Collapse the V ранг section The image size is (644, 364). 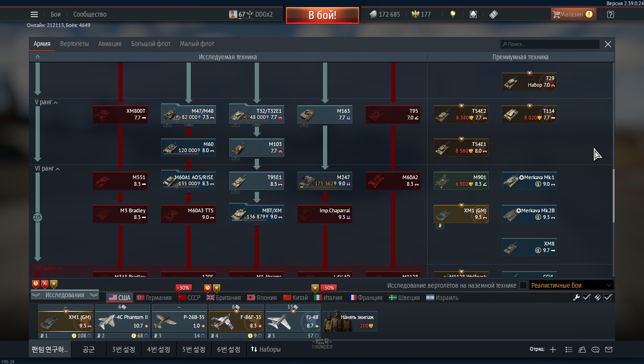(46, 102)
